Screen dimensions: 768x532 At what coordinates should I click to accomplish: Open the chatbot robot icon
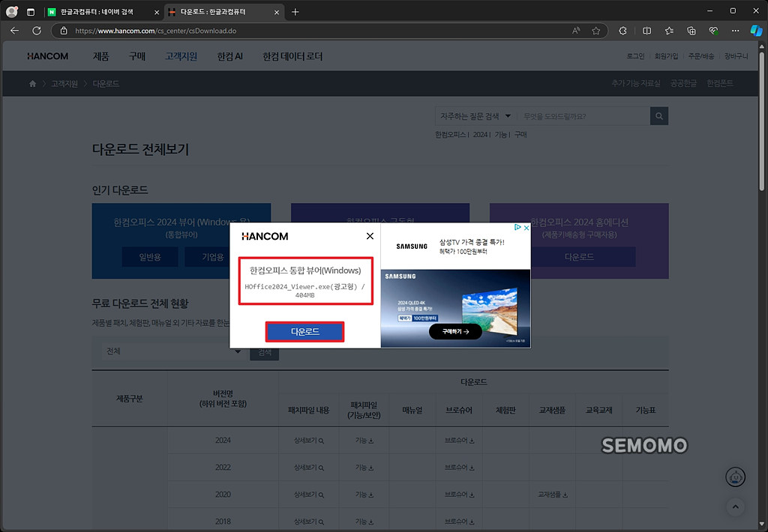coord(735,477)
